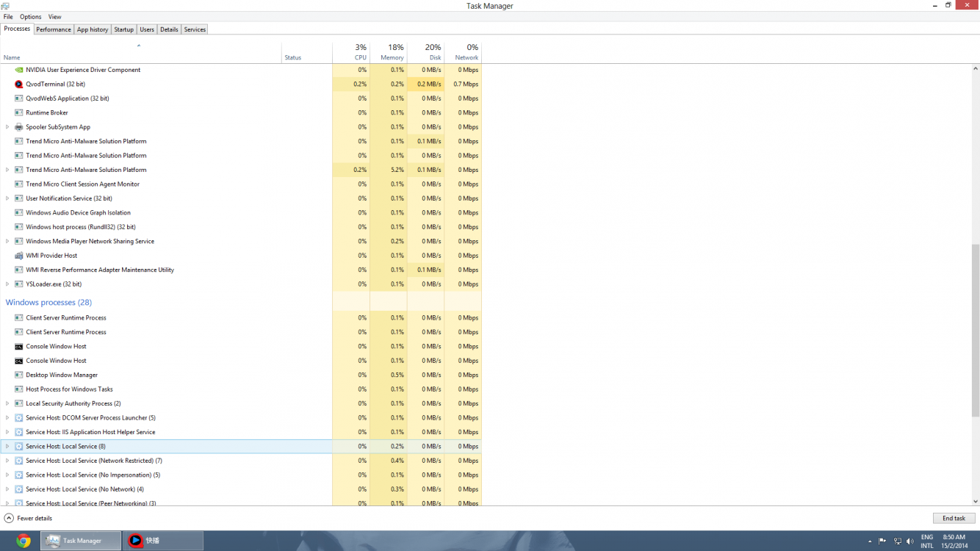Expand the Spooler SubSystem App row

tap(7, 127)
